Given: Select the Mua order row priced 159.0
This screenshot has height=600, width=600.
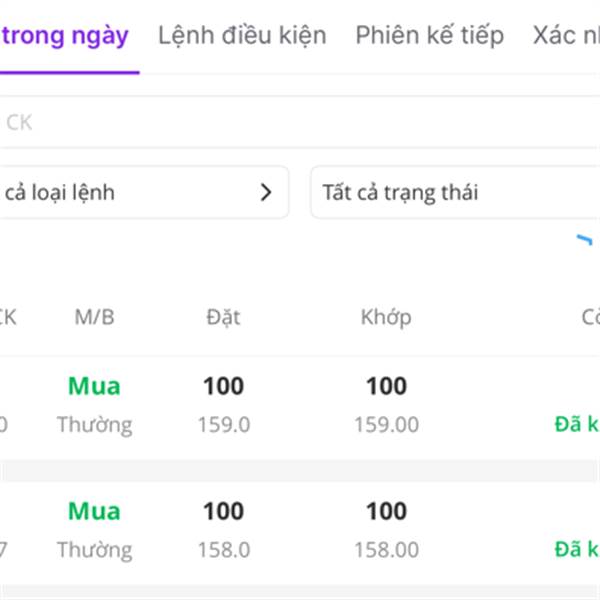Looking at the screenshot, I should pyautogui.click(x=300, y=405).
